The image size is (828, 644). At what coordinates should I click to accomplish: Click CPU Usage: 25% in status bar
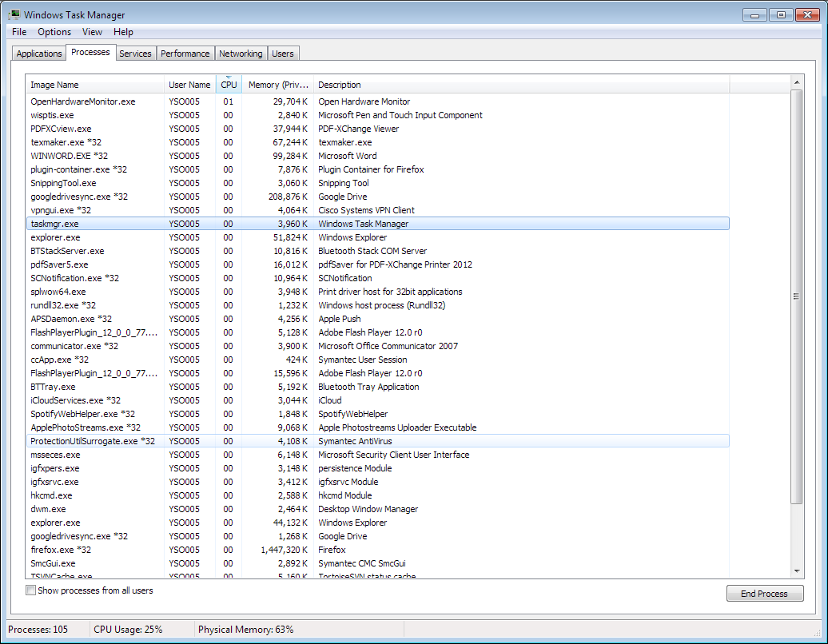pyautogui.click(x=128, y=630)
